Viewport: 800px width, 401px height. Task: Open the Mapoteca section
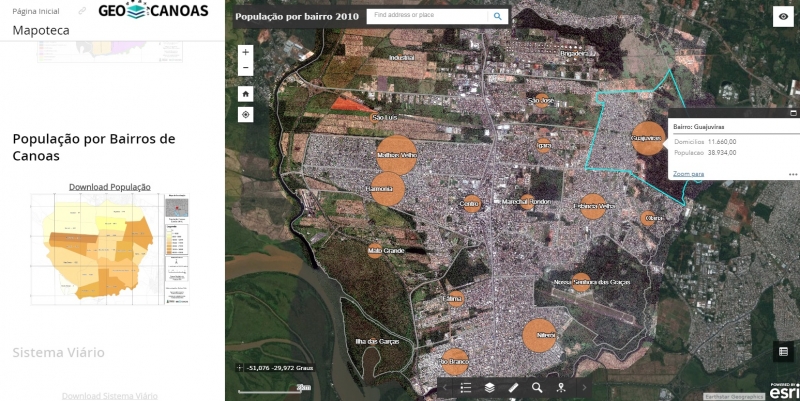point(41,31)
